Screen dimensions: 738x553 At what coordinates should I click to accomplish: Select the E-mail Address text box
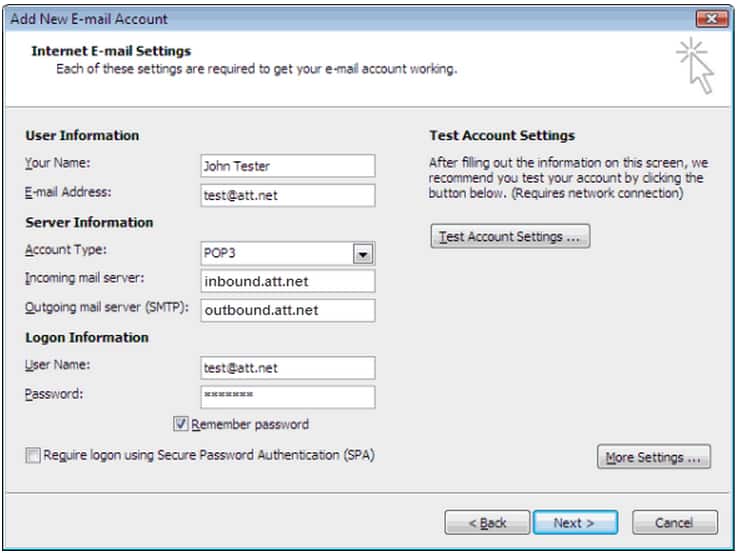288,195
